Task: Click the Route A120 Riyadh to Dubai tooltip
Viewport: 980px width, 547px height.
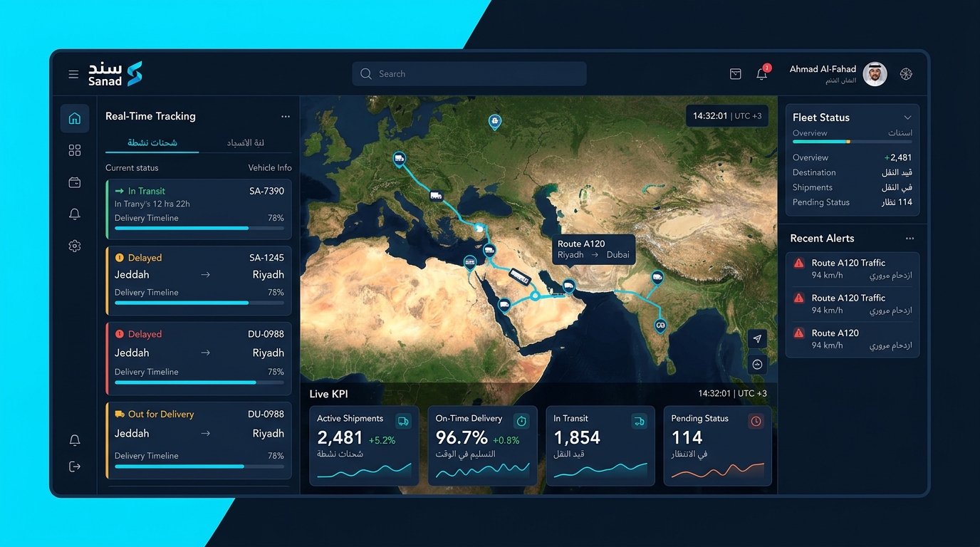Action: 593,249
